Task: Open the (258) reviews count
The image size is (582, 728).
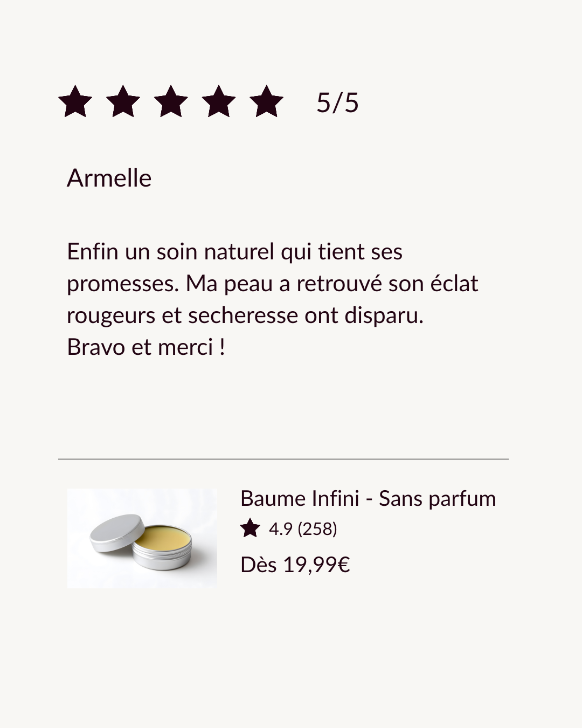Action: (317, 529)
